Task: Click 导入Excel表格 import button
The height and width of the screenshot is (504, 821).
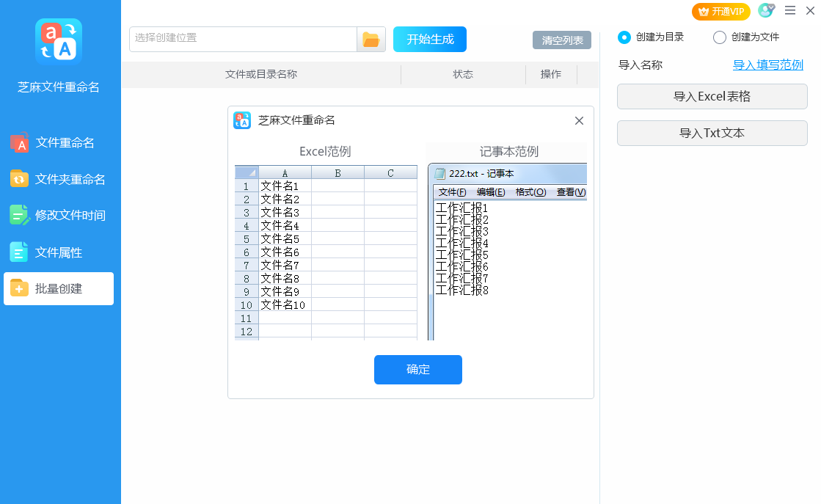Action: [712, 96]
